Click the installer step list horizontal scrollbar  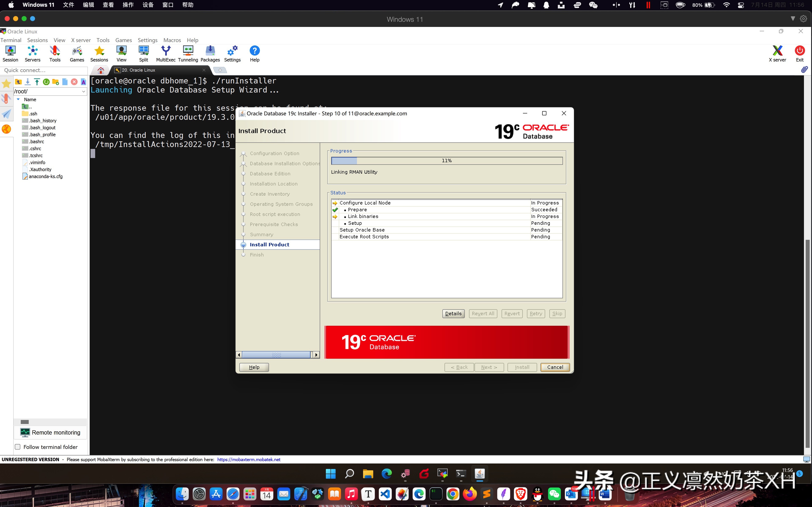(276, 354)
